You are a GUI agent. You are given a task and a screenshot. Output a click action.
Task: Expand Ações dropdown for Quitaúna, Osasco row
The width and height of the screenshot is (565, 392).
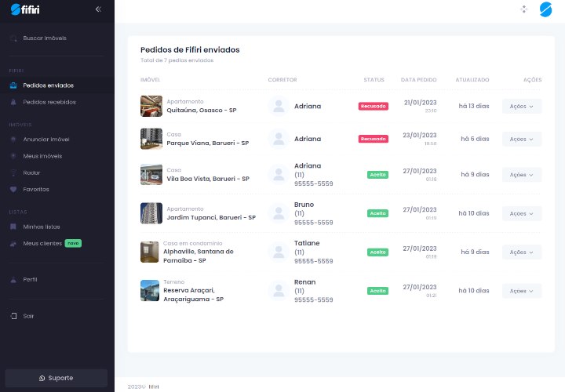[522, 106]
